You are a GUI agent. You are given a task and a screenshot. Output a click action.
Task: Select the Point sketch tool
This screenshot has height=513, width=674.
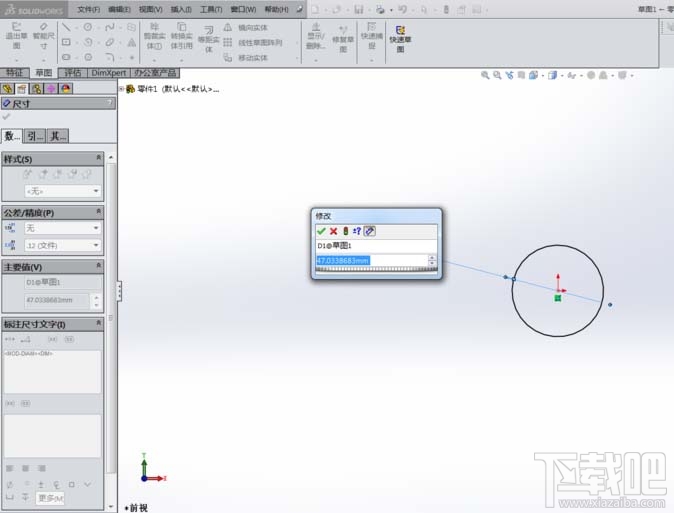tap(132, 57)
